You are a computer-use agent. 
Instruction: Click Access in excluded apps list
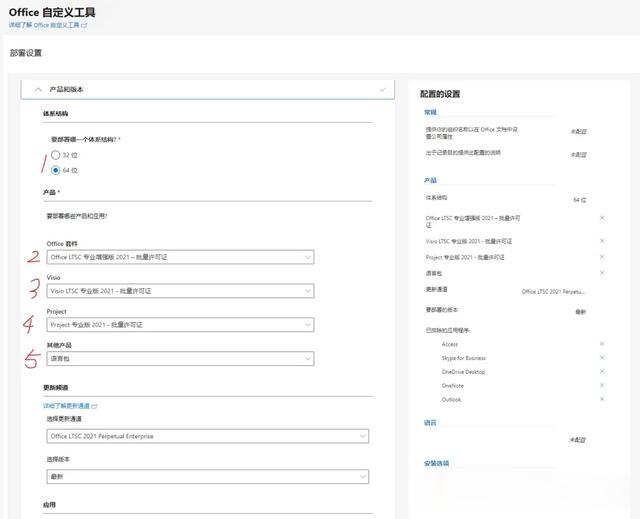coord(450,344)
